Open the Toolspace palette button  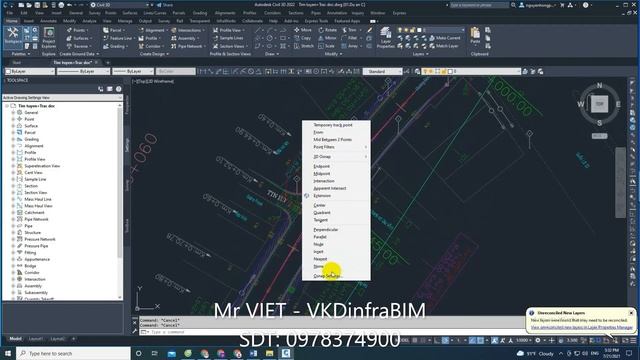(x=13, y=37)
